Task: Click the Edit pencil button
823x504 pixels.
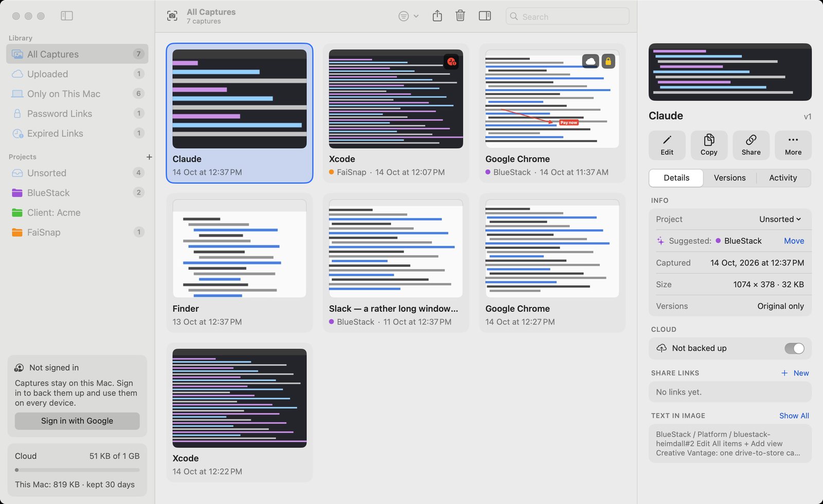Action: (x=667, y=146)
